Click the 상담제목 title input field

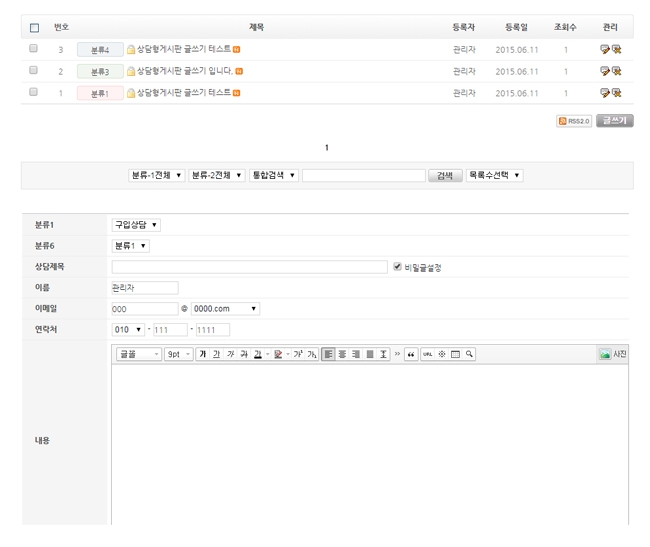249,267
